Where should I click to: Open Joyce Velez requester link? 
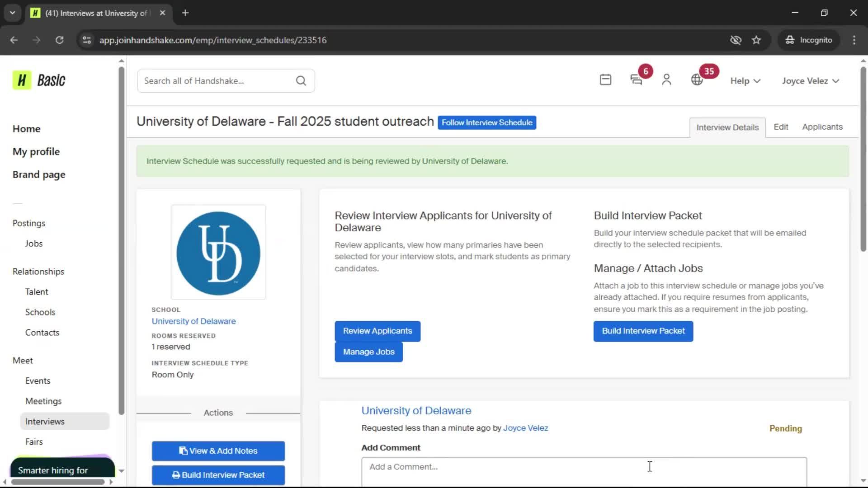coord(525,428)
